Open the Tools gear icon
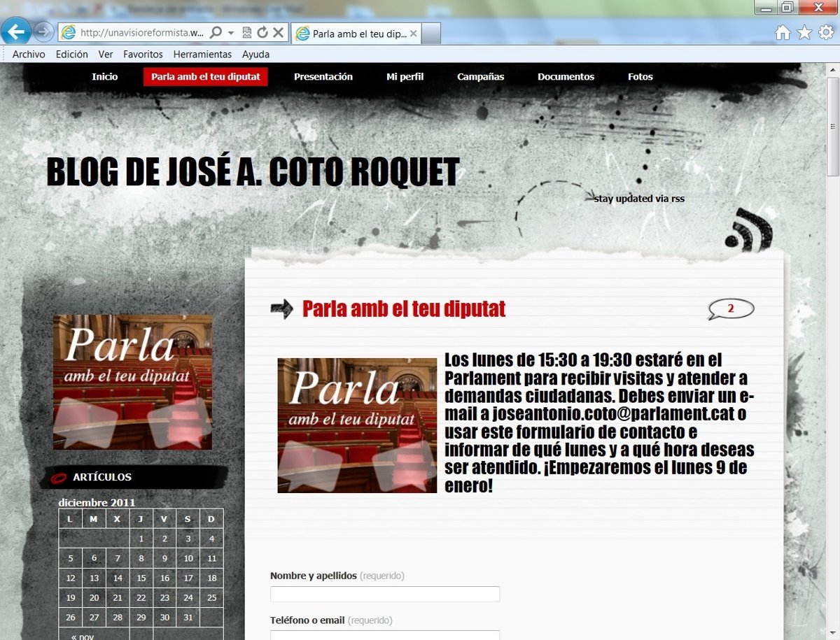The height and width of the screenshot is (640, 840). click(826, 33)
